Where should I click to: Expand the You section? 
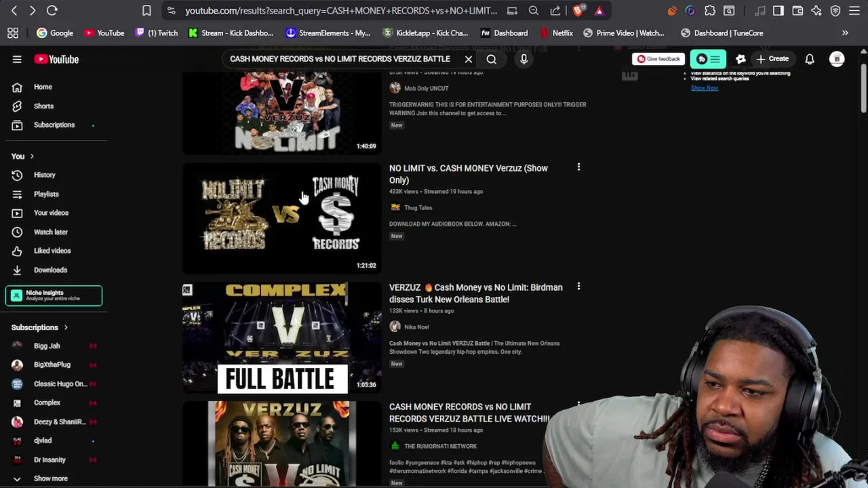click(x=22, y=156)
